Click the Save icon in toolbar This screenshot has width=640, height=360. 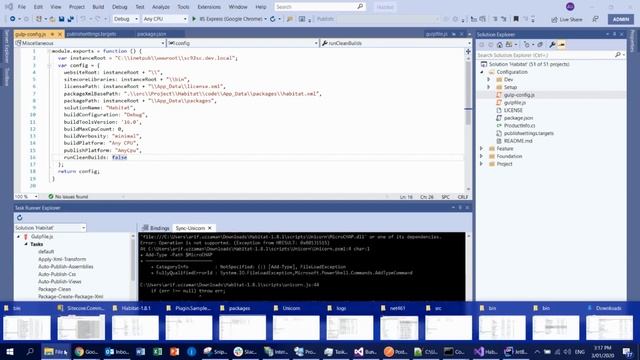pos(61,19)
